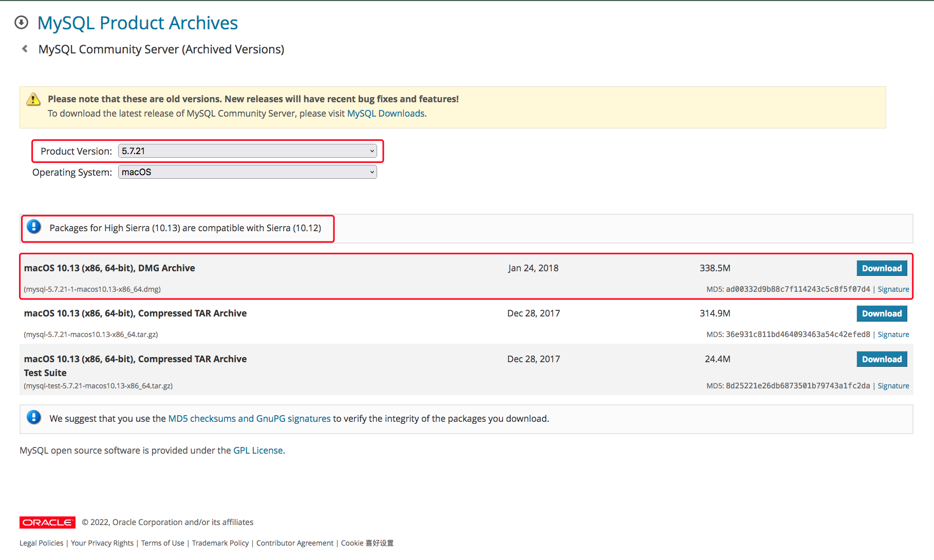Click the MD5 hash 8d25221e26db6873501b79743a1fc2da
This screenshot has height=560, width=934.
click(x=798, y=386)
